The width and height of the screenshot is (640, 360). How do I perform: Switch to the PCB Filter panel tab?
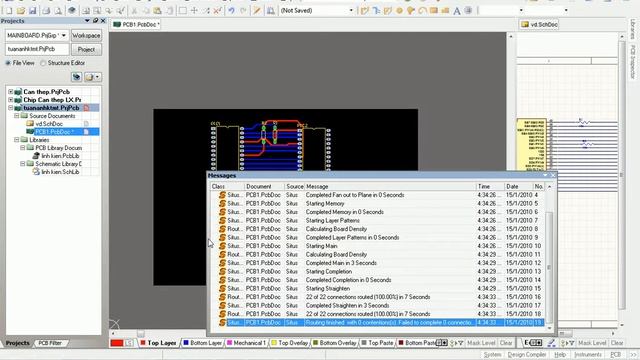pyautogui.click(x=50, y=343)
